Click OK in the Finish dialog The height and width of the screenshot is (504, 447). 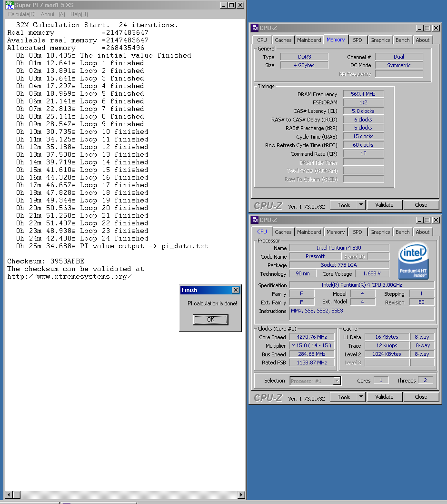pos(210,320)
